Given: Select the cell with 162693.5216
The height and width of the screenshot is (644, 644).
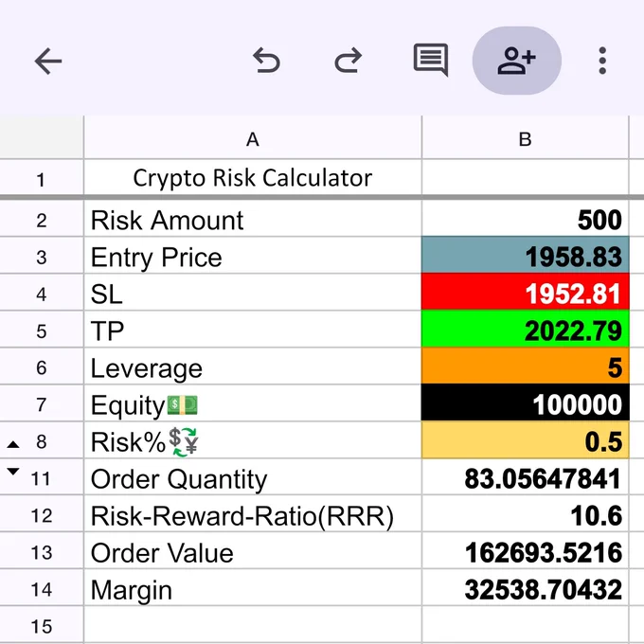Looking at the screenshot, I should pyautogui.click(x=526, y=551).
